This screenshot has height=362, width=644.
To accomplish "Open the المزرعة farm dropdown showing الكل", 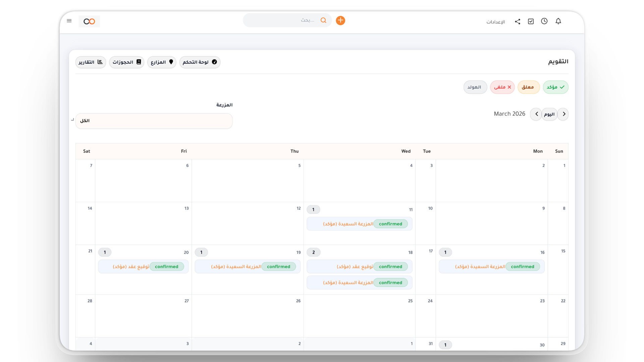I will click(154, 121).
